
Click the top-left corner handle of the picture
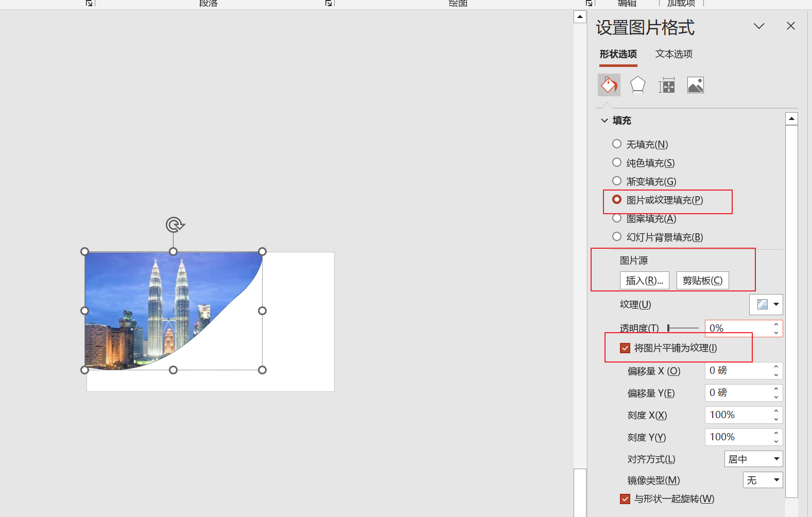(x=85, y=251)
